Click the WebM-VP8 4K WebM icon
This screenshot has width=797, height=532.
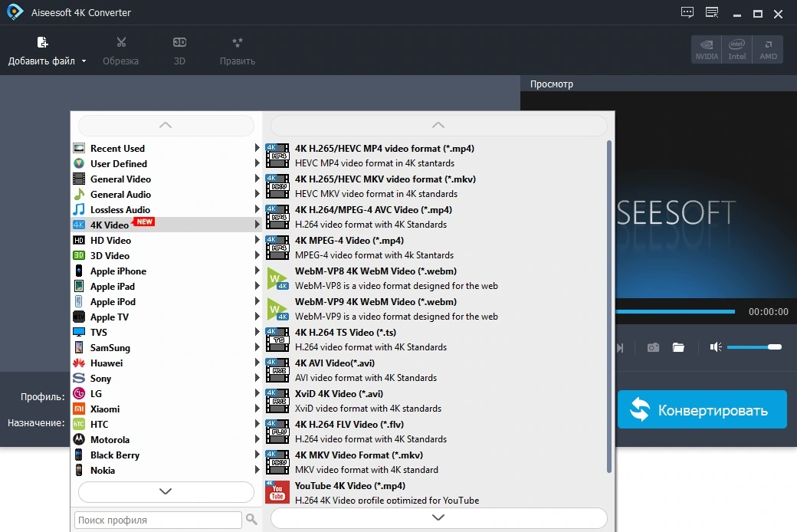click(277, 278)
